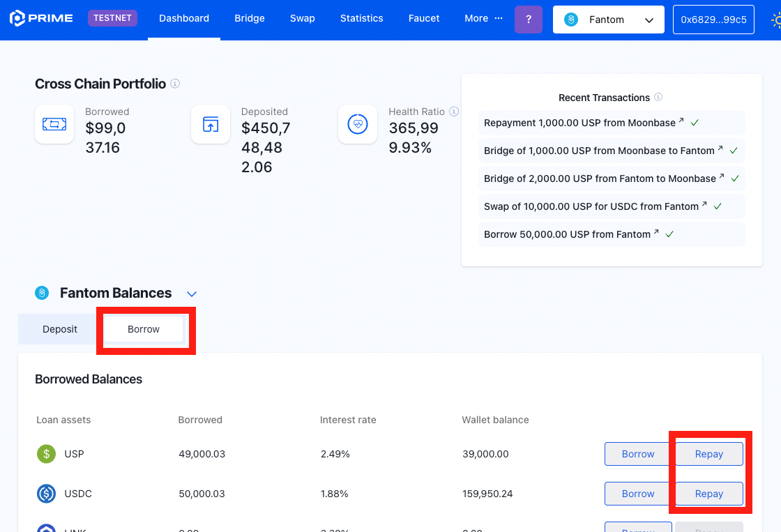This screenshot has width=781, height=532.
Task: Switch to the Borrow tab
Action: [x=144, y=329]
